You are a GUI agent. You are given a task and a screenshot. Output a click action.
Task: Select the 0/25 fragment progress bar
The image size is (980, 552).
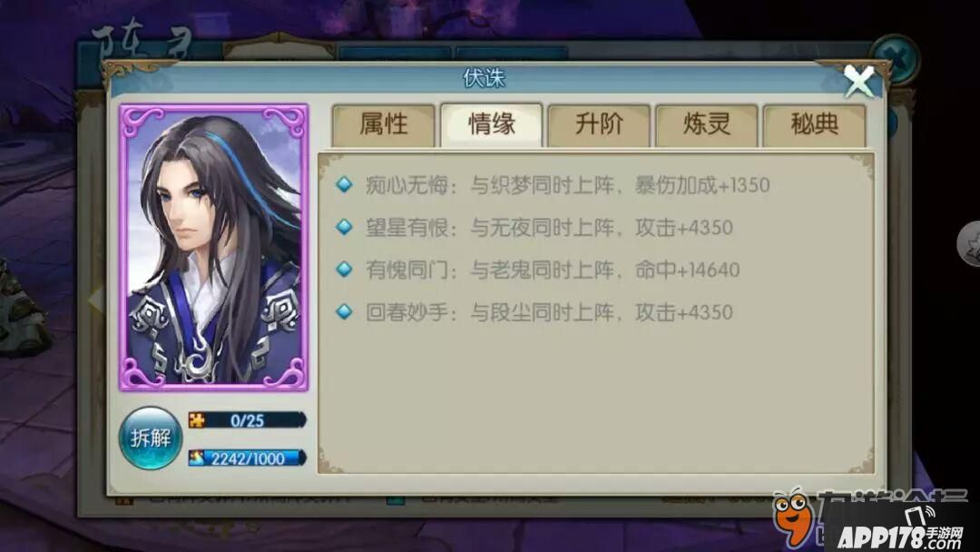coord(248,420)
